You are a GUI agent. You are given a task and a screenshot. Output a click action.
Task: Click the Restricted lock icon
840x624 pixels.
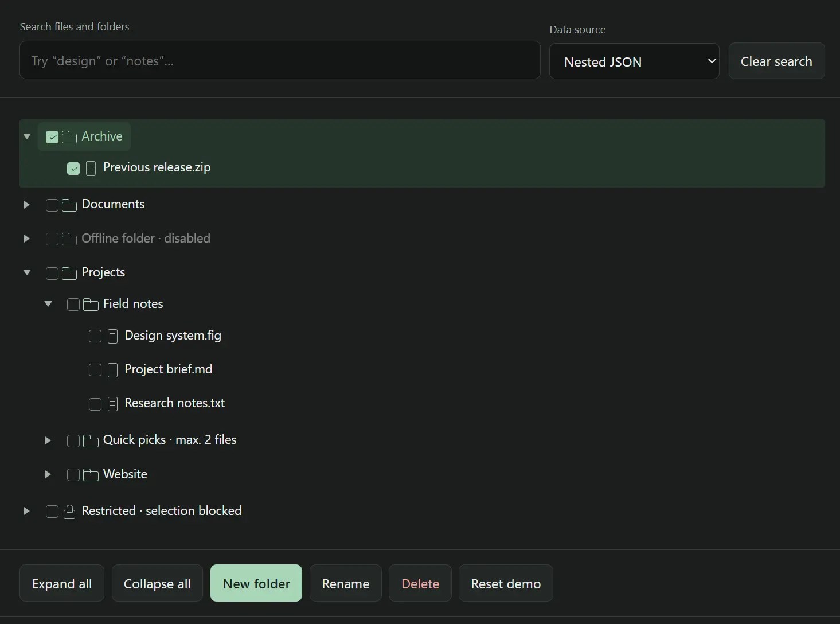pos(69,512)
